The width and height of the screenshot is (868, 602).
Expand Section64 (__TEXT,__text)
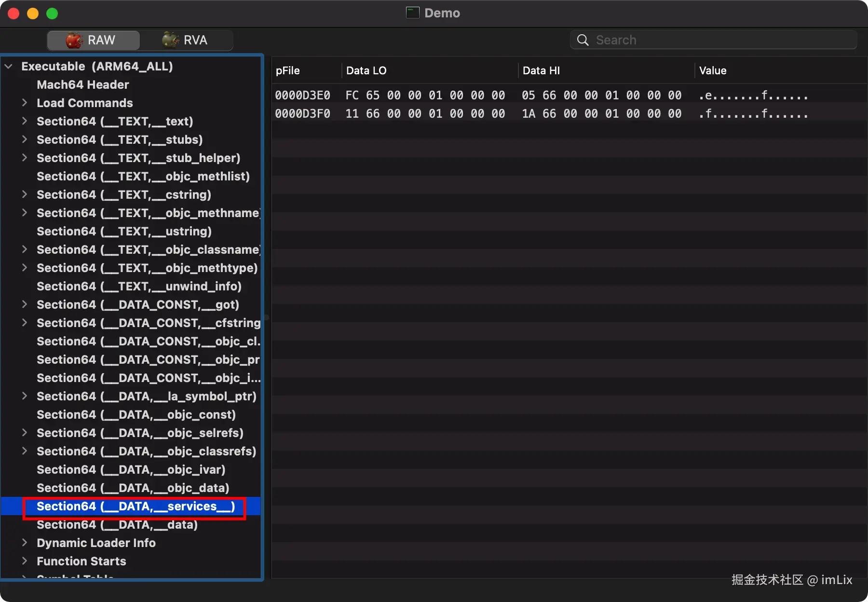pyautogui.click(x=24, y=121)
